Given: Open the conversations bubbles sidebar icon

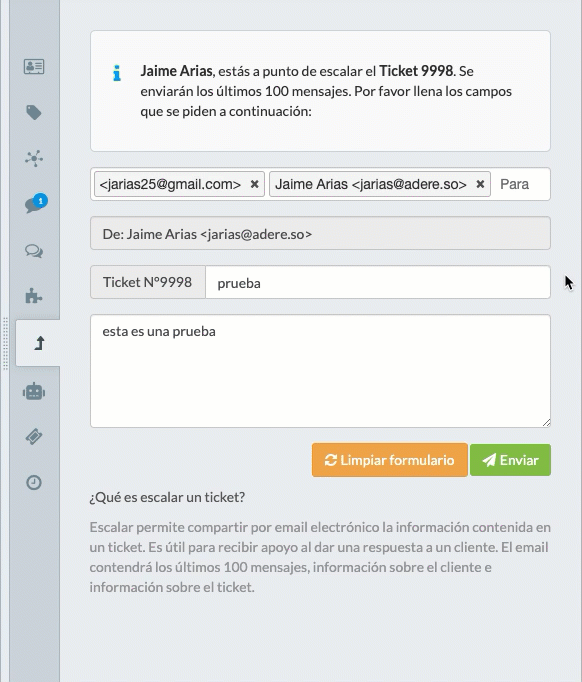Looking at the screenshot, I should (x=34, y=251).
